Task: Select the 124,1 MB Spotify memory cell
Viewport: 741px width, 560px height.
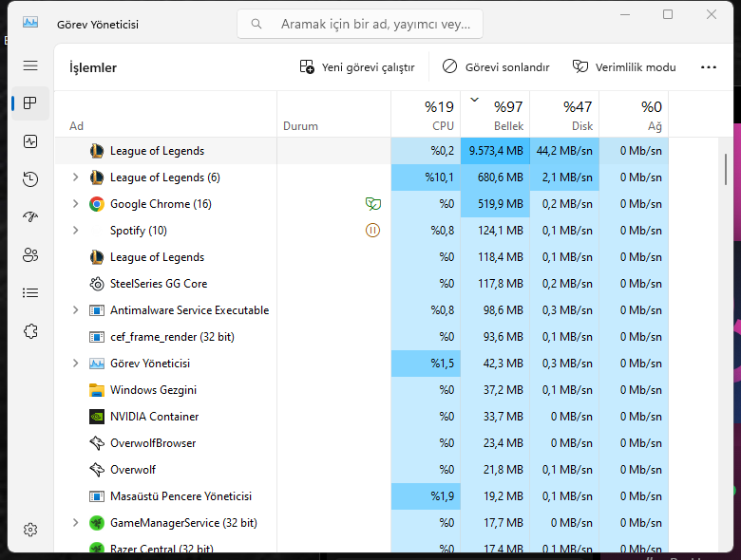Action: pyautogui.click(x=495, y=231)
